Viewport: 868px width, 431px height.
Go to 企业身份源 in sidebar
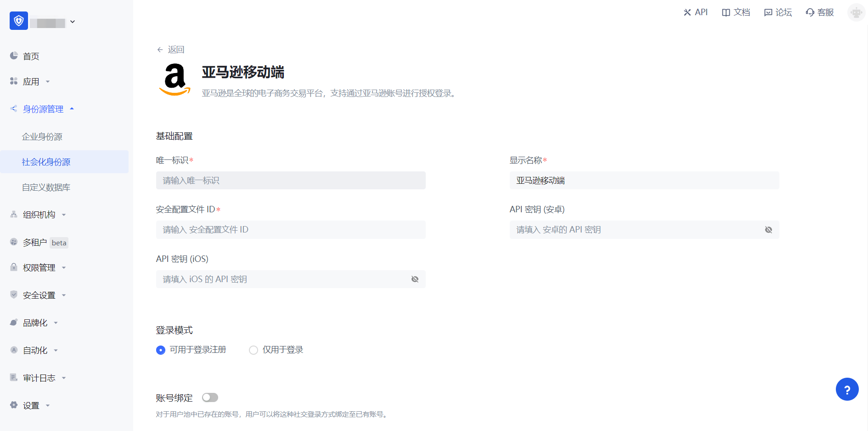tap(42, 136)
